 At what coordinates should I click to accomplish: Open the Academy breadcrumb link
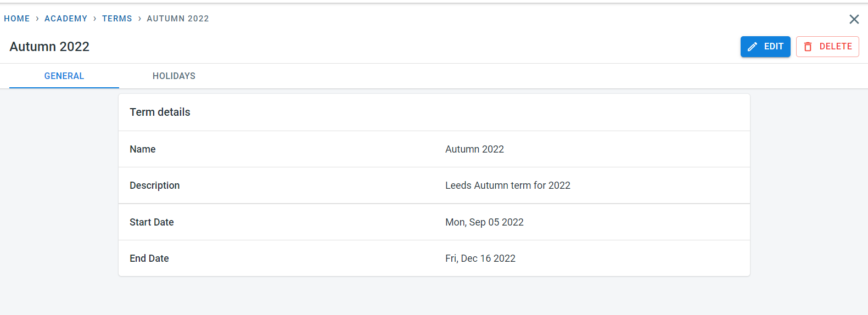pyautogui.click(x=66, y=19)
